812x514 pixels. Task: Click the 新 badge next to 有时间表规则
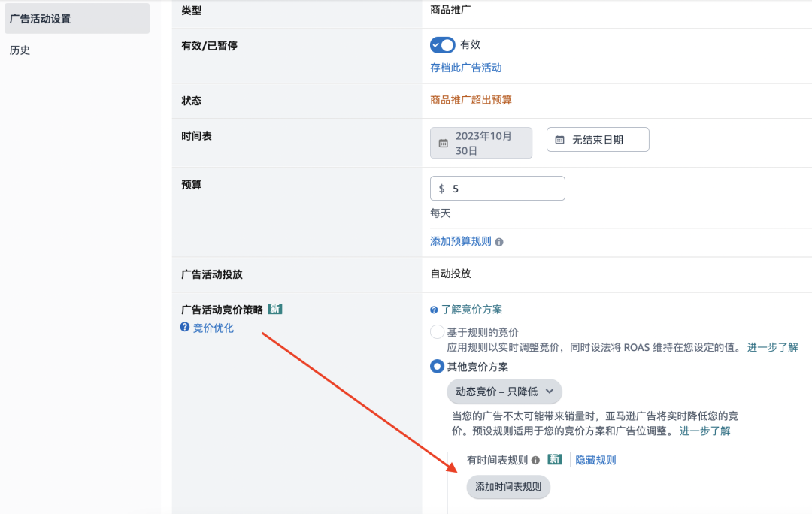[554, 459]
